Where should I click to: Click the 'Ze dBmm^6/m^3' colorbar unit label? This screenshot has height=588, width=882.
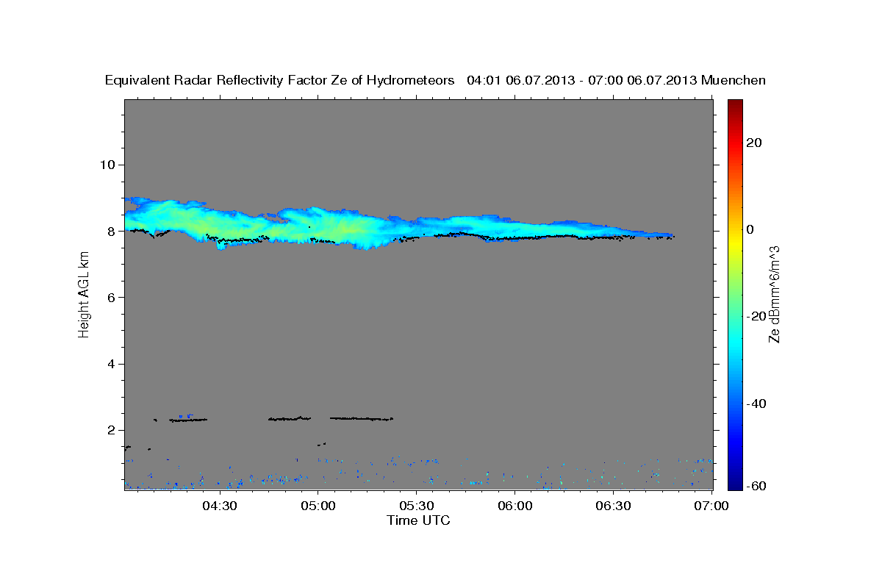coord(774,294)
